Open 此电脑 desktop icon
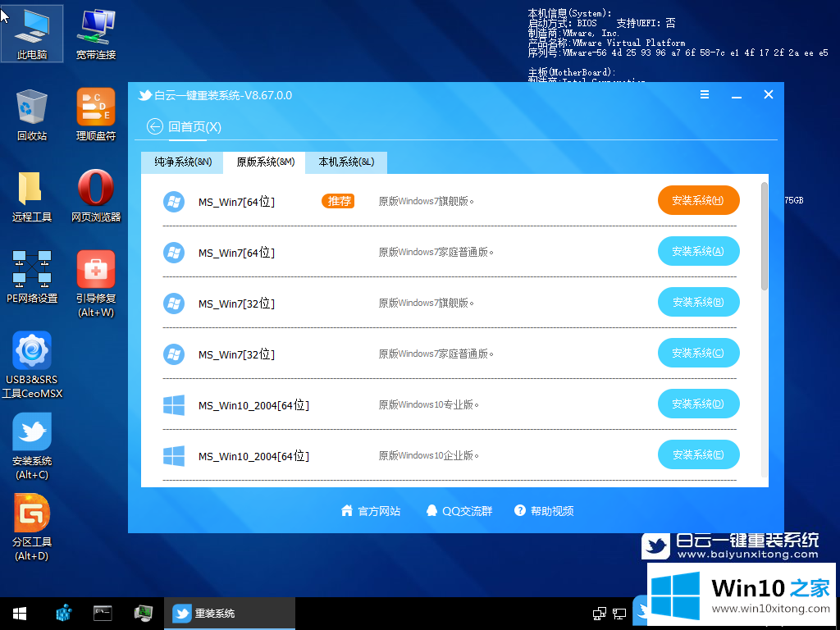The width and height of the screenshot is (840, 630). [32, 33]
